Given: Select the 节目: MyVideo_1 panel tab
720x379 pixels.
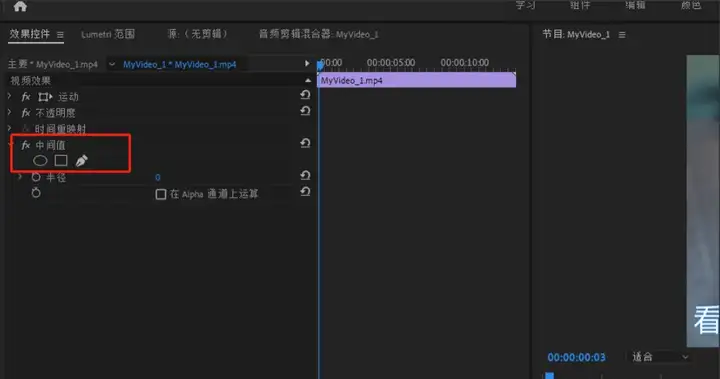Looking at the screenshot, I should [x=576, y=34].
